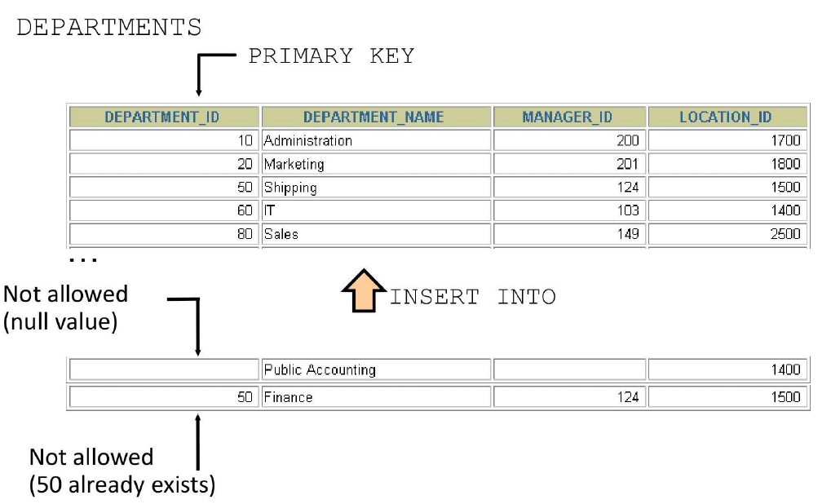This screenshot has height=504, width=831.
Task: Click the DEPARTMENTS table title
Action: coord(109,28)
